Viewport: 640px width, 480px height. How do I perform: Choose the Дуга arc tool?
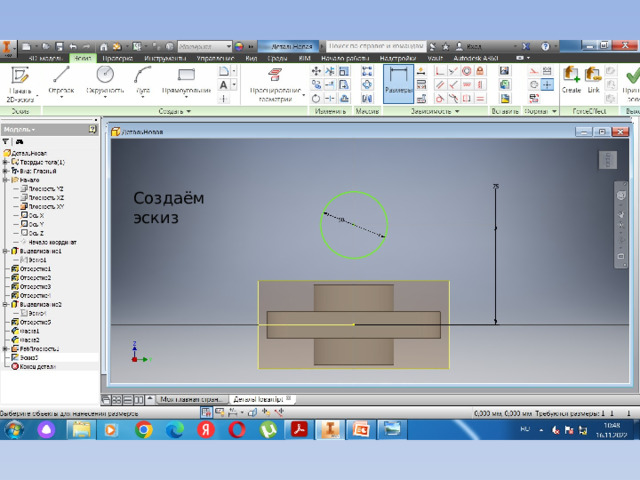[143, 81]
